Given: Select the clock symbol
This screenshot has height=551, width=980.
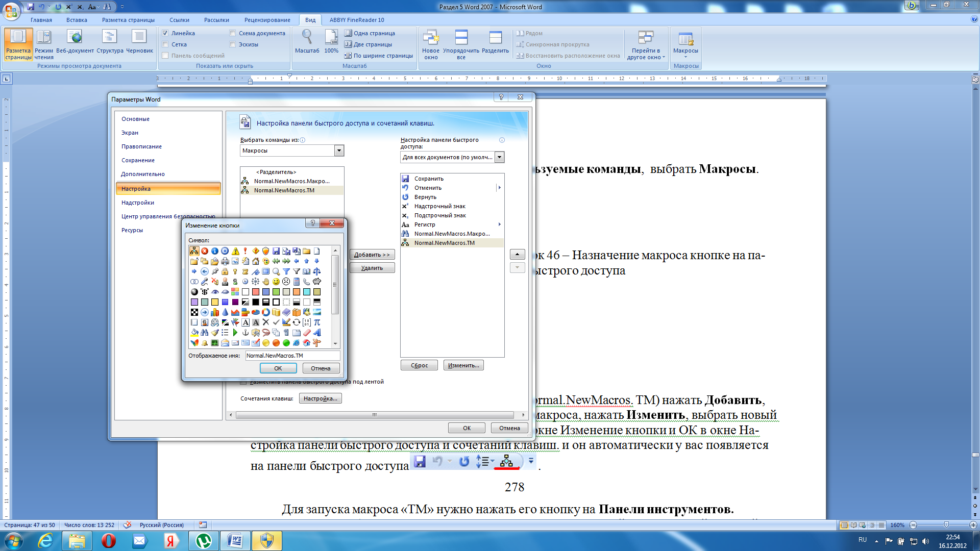Looking at the screenshot, I should pos(246,282).
